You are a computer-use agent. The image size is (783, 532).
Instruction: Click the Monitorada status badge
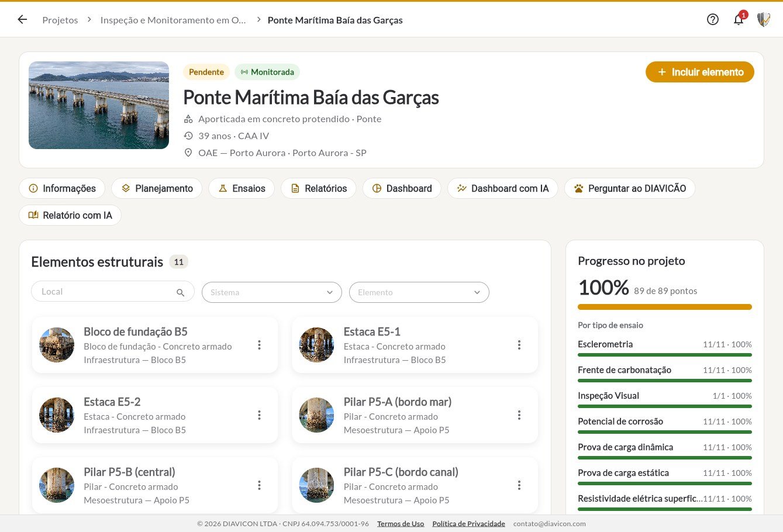(x=267, y=72)
